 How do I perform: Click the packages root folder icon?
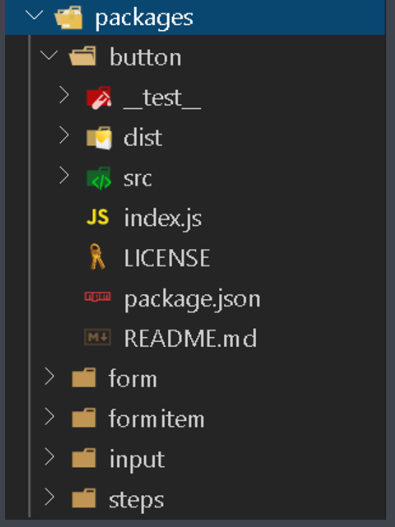click(69, 17)
